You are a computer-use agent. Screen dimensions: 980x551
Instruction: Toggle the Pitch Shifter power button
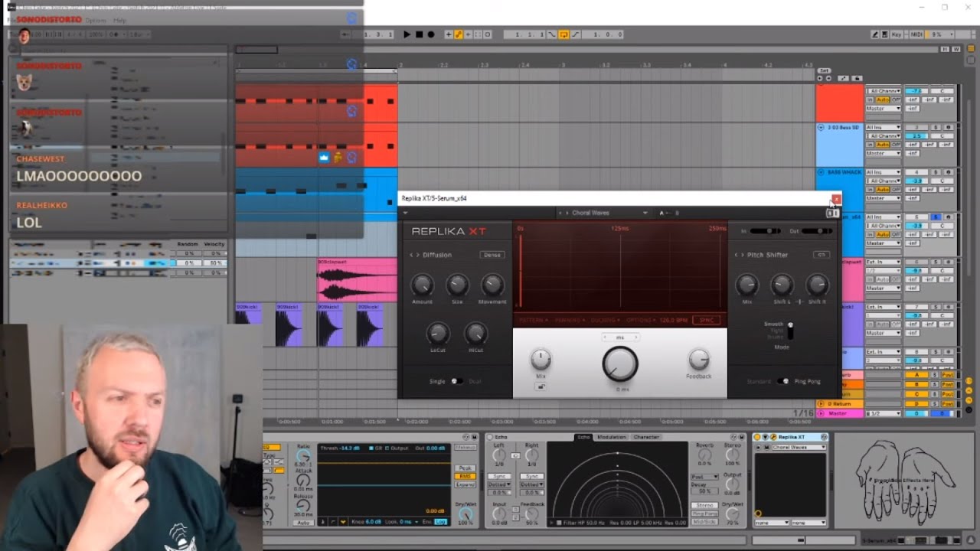click(822, 255)
